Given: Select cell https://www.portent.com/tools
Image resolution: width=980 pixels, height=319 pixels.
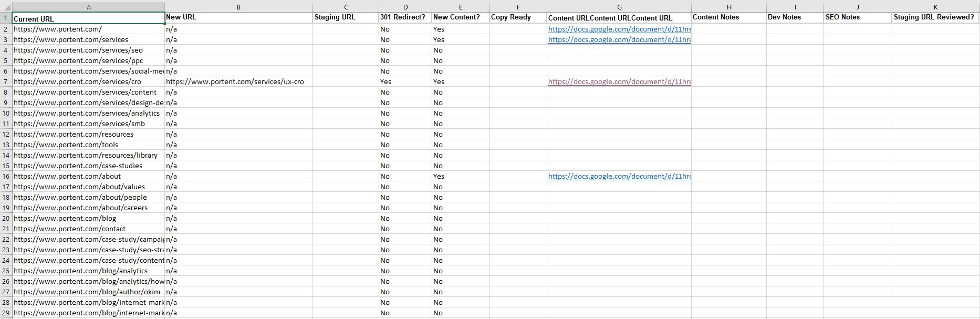Looking at the screenshot, I should click(88, 145).
